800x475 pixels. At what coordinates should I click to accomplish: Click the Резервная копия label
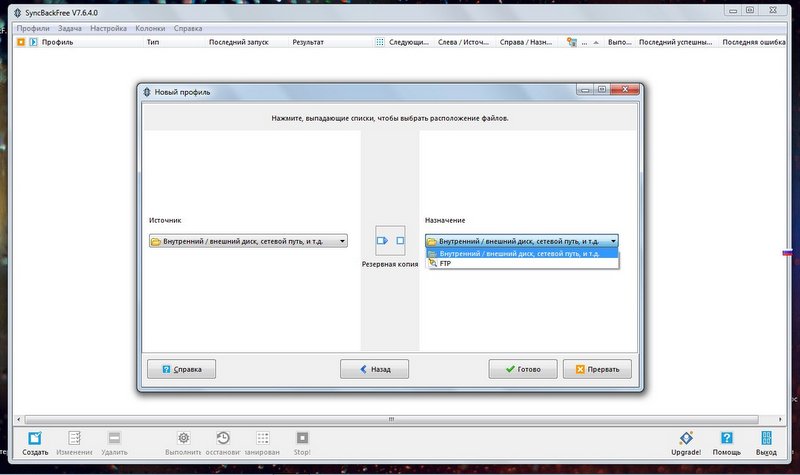click(390, 264)
